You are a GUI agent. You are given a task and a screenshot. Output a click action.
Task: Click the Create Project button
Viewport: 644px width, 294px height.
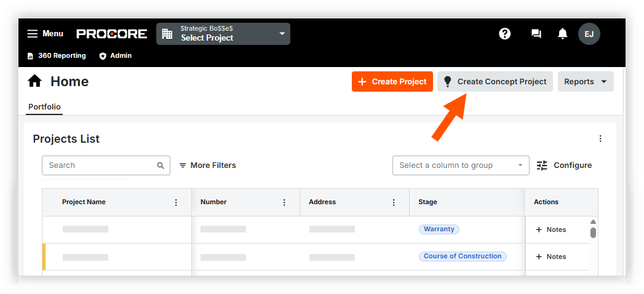[x=392, y=82]
